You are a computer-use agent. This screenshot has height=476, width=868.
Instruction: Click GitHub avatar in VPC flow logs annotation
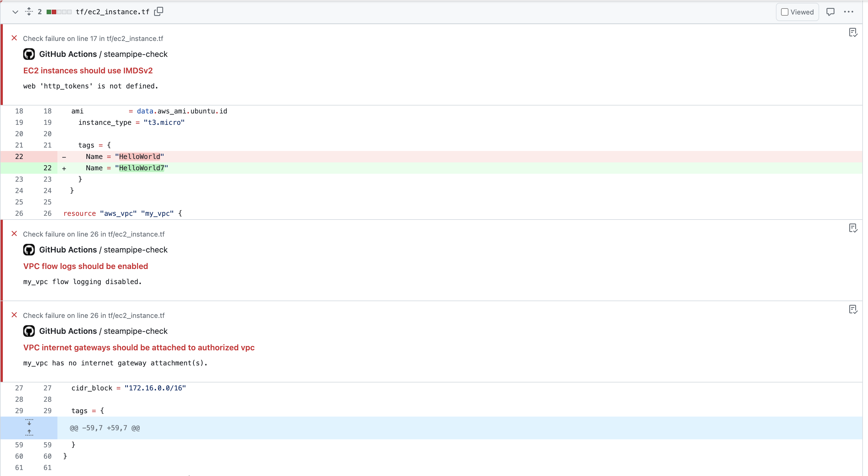(x=29, y=250)
